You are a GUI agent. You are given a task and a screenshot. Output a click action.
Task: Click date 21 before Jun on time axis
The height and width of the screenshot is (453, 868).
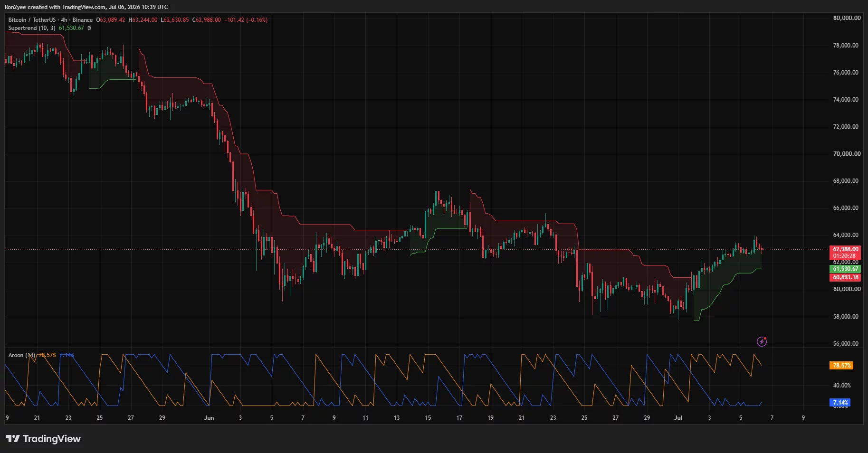tap(37, 418)
